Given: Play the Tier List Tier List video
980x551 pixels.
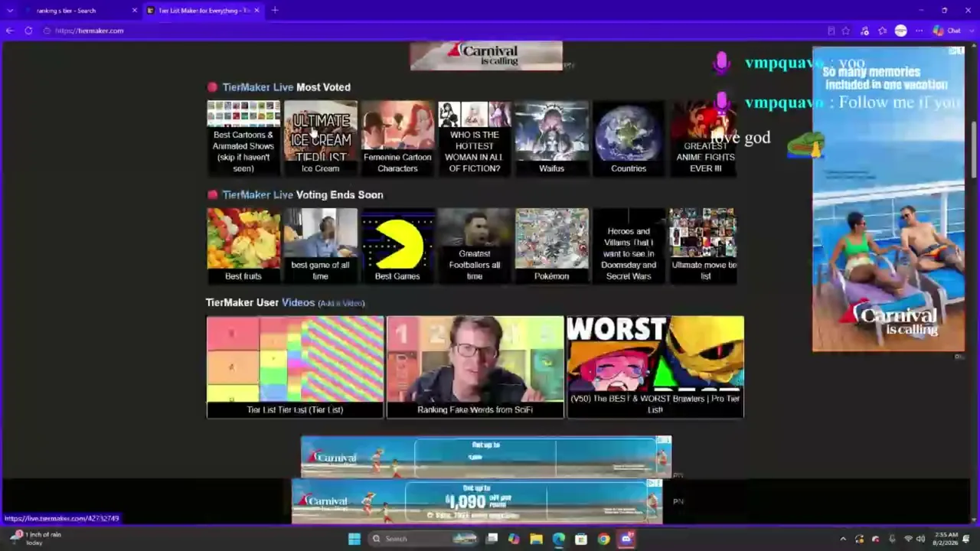Looking at the screenshot, I should click(295, 367).
